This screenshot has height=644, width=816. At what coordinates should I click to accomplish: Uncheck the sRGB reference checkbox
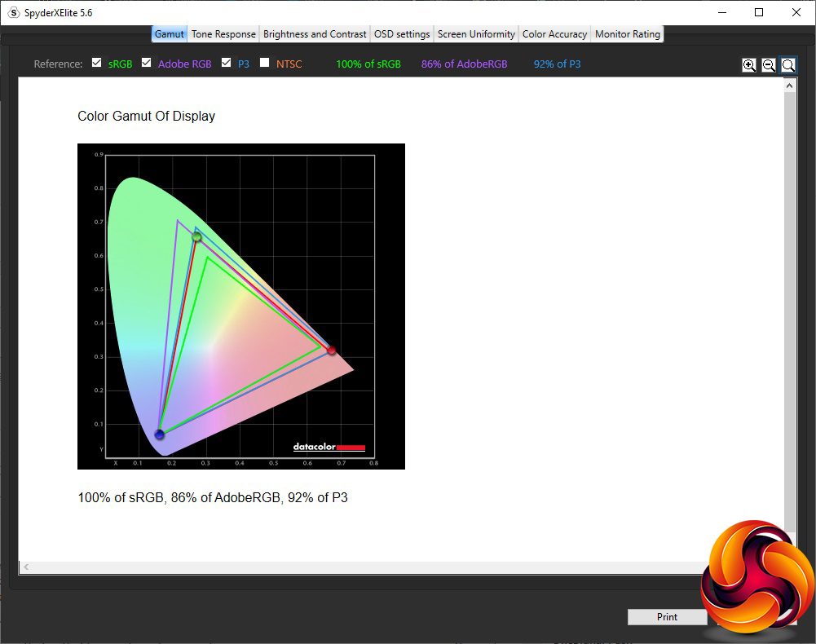[x=97, y=63]
